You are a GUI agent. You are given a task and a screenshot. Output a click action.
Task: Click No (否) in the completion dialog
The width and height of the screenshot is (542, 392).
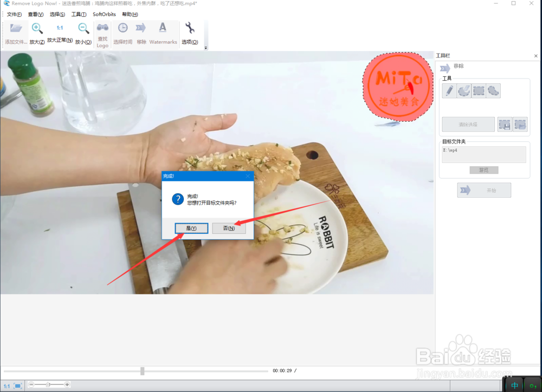(229, 228)
